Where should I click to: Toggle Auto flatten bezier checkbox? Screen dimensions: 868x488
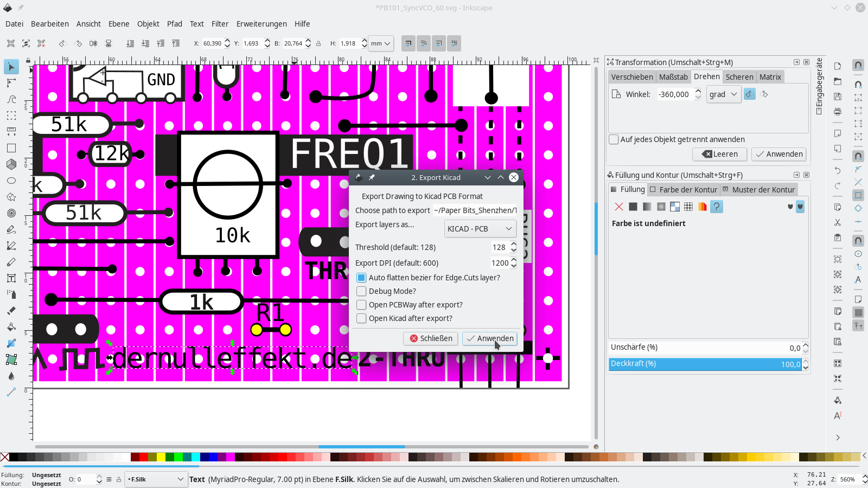(361, 278)
